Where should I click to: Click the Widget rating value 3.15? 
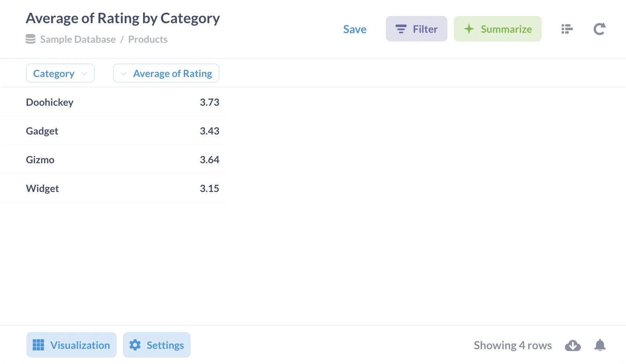pos(209,188)
